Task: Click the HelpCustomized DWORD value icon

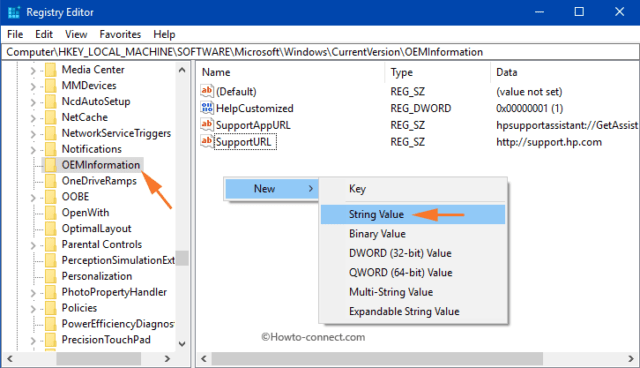Action: pos(207,108)
